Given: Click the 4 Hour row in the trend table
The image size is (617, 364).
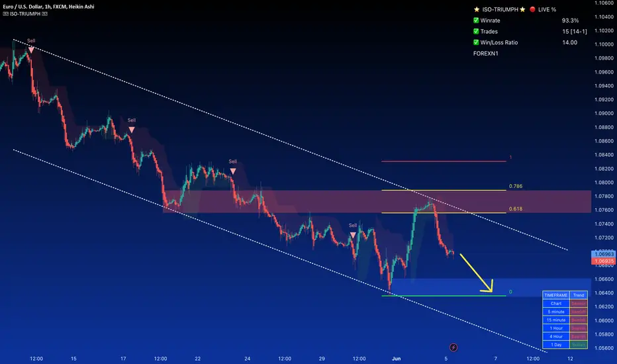Looking at the screenshot, I should (565, 336).
